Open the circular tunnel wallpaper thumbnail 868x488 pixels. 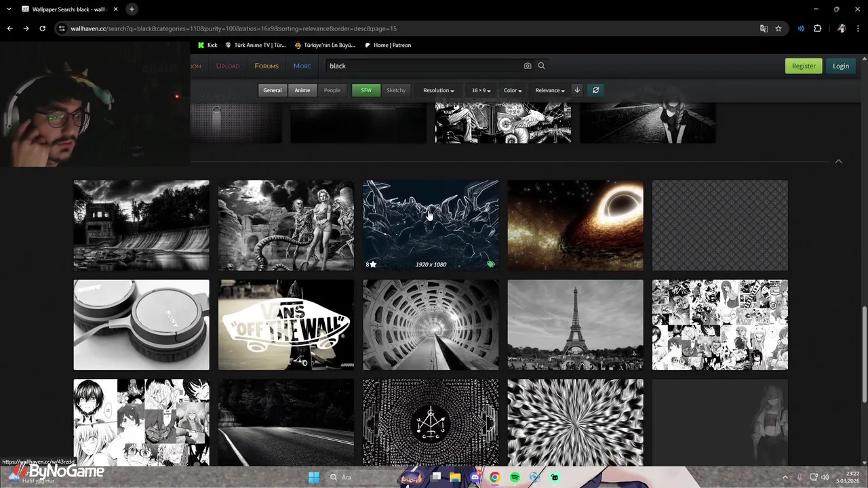[431, 325]
